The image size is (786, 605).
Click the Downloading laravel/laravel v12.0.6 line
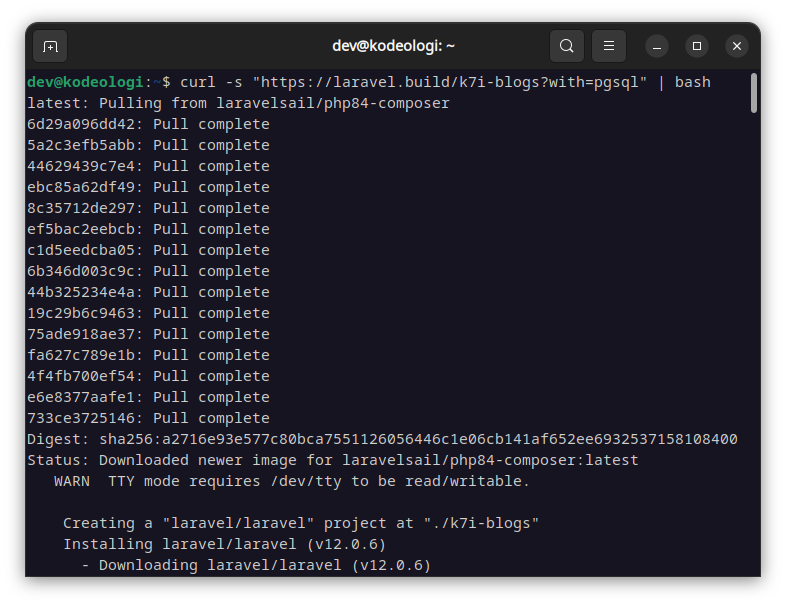coord(256,565)
